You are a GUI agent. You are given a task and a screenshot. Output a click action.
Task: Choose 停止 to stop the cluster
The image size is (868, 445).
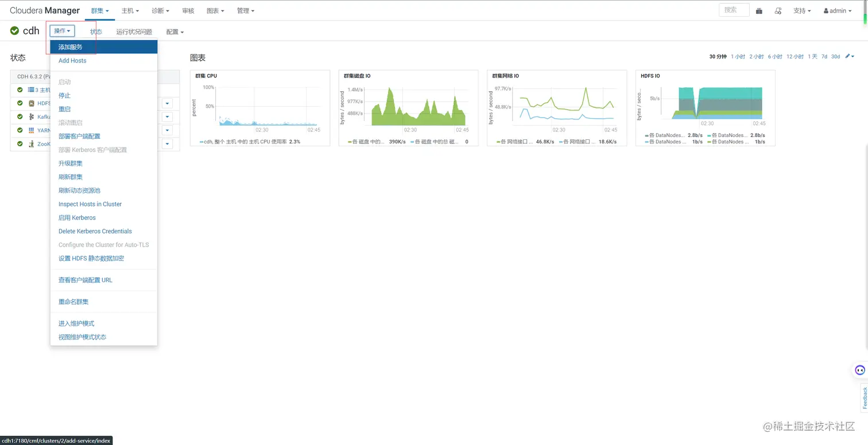point(104,96)
